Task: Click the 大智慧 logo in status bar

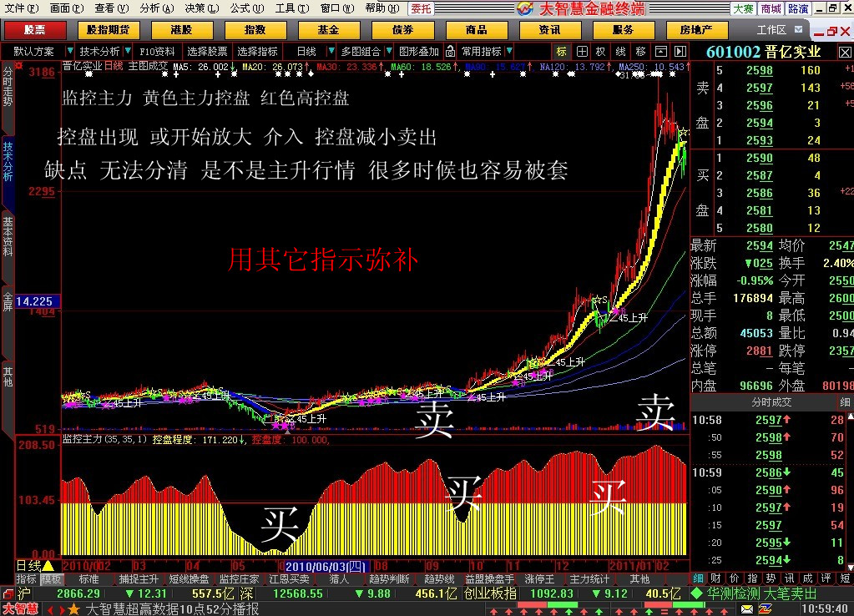Action: (x=20, y=609)
